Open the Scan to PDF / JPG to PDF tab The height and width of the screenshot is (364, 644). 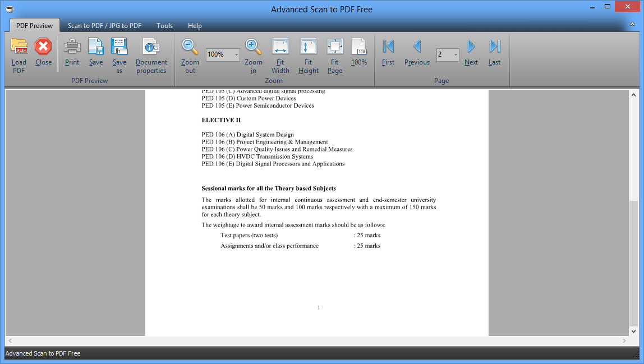pyautogui.click(x=104, y=25)
